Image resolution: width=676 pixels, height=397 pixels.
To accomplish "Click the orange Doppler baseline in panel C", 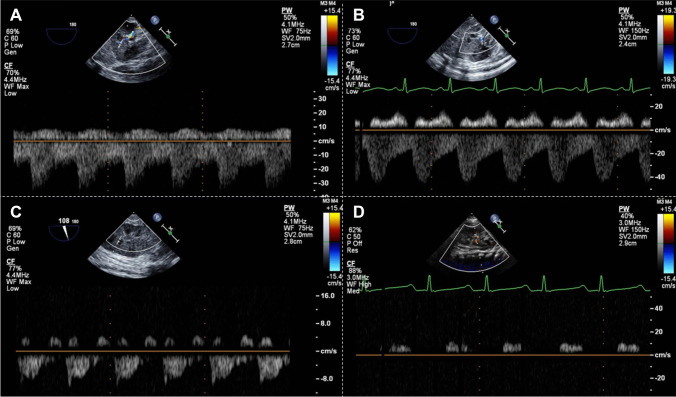I will [153, 352].
